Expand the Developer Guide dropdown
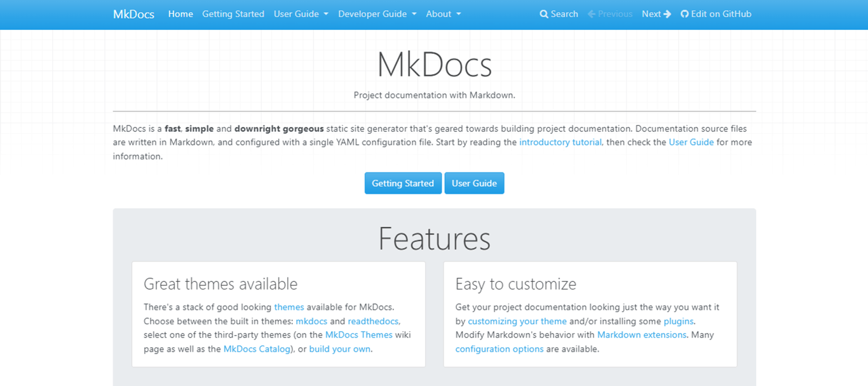This screenshot has width=868, height=386. click(x=377, y=14)
